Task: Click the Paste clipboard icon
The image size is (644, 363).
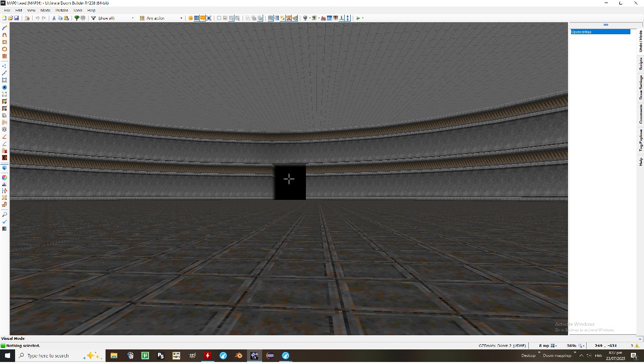Action: coord(66,18)
